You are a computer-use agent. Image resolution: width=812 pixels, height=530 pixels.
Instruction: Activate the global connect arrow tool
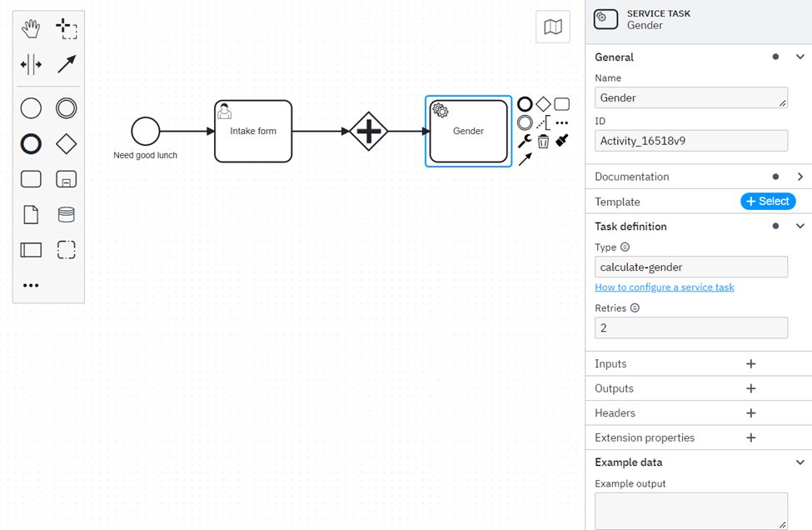pos(67,65)
